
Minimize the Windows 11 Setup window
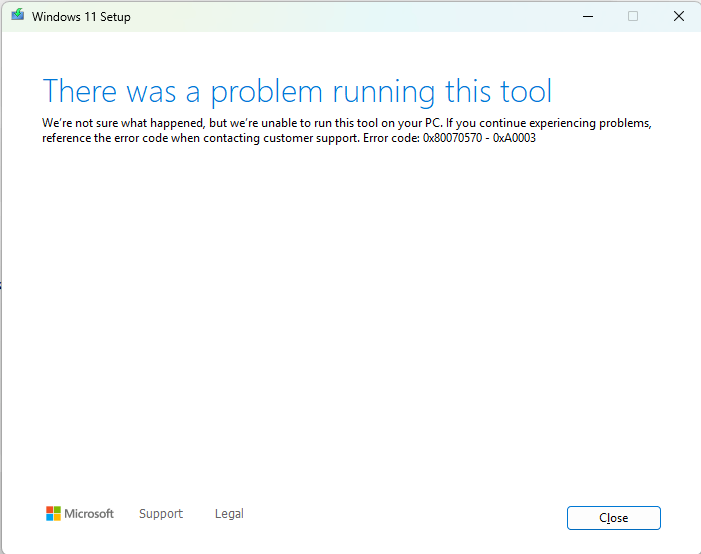coord(588,17)
